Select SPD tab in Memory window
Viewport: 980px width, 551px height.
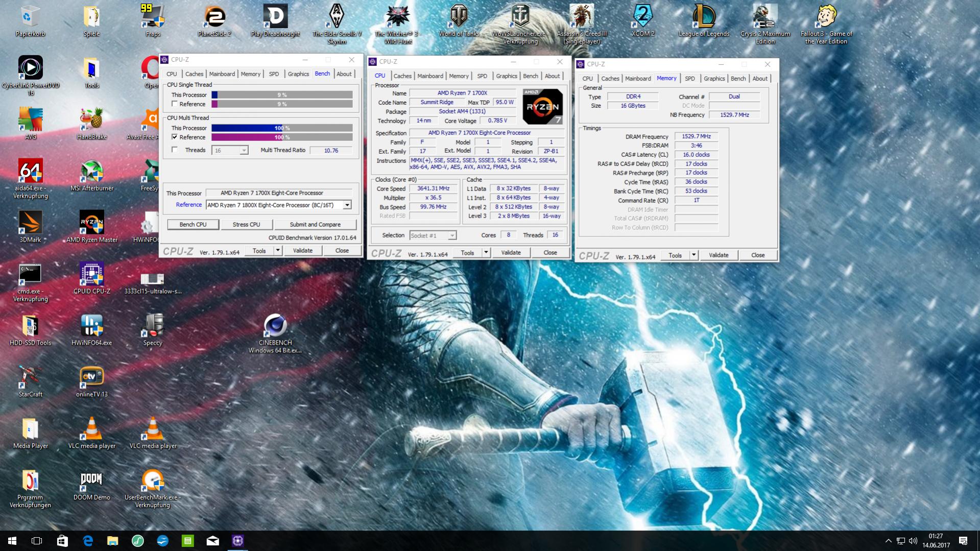[690, 79]
